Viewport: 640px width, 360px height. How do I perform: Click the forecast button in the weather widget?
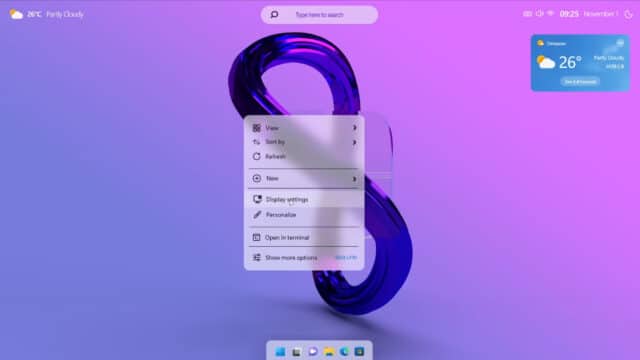tap(580, 82)
